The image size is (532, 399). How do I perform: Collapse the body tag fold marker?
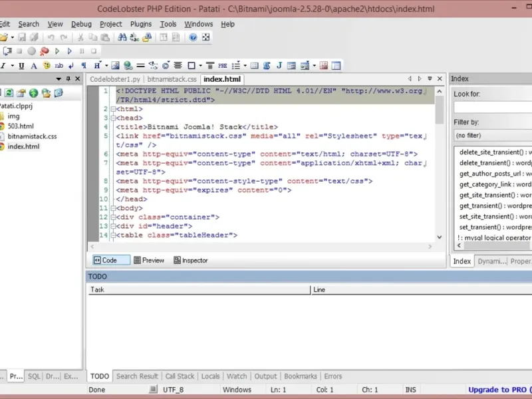click(112, 207)
